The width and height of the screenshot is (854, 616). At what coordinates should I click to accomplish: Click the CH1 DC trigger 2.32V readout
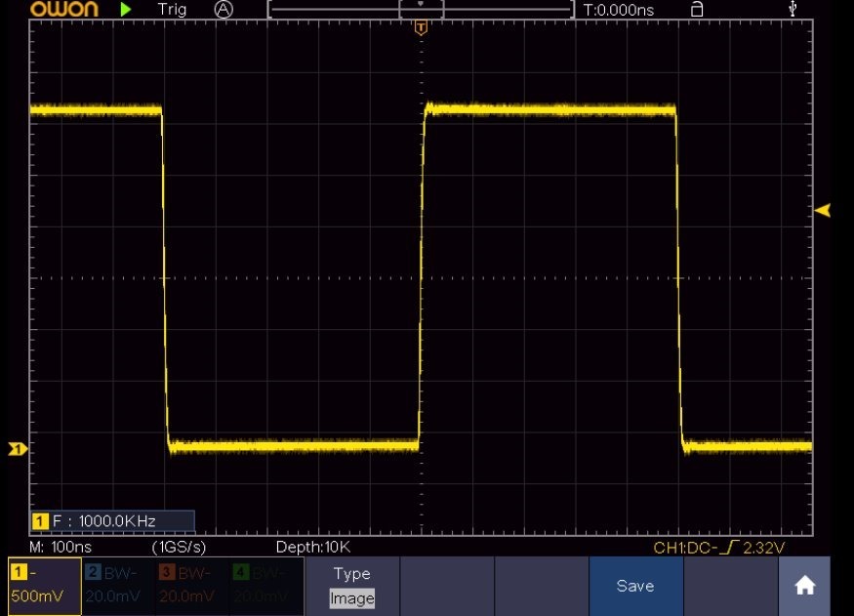pos(719,548)
